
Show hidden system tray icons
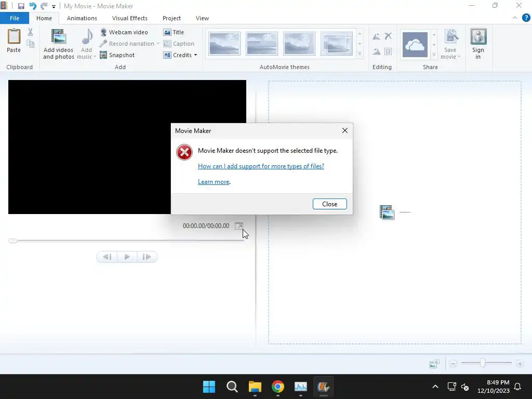click(x=435, y=387)
